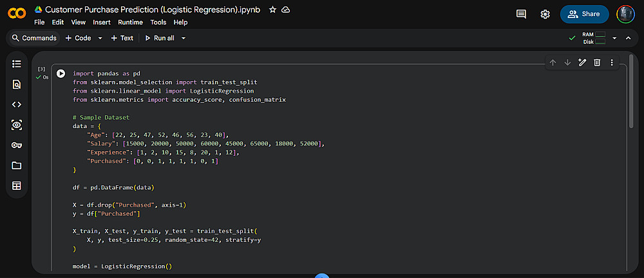This screenshot has height=278, width=644.
Task: Move the cell down with the arrow
Action: pos(567,62)
